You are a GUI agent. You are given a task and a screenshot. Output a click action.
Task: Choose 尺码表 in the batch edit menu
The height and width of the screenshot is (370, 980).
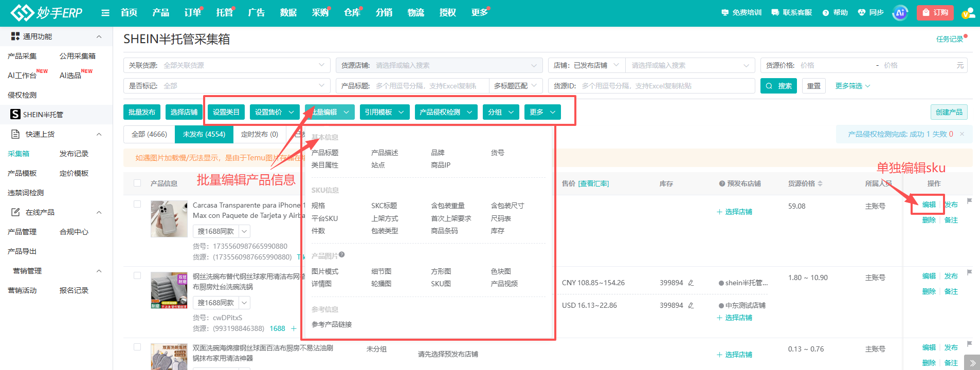(x=501, y=218)
